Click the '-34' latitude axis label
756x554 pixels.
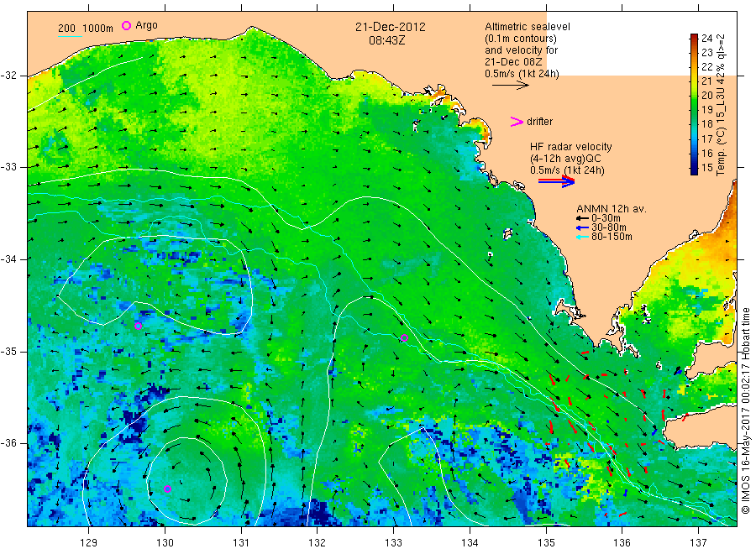[8, 259]
